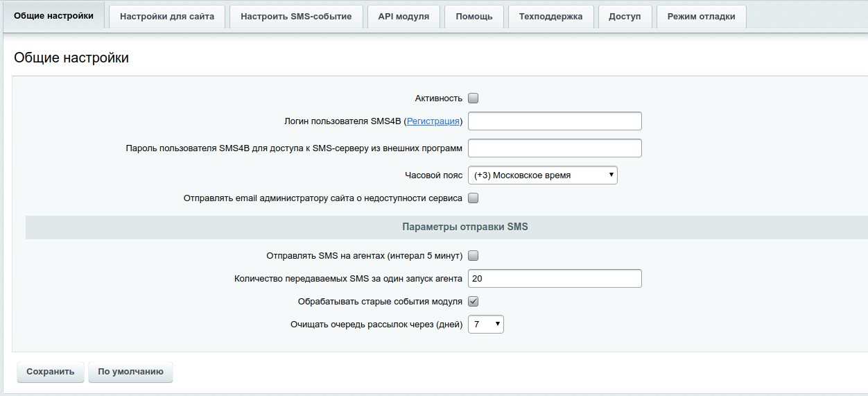Enable Отправлять SMS на агентах checkbox

474,256
